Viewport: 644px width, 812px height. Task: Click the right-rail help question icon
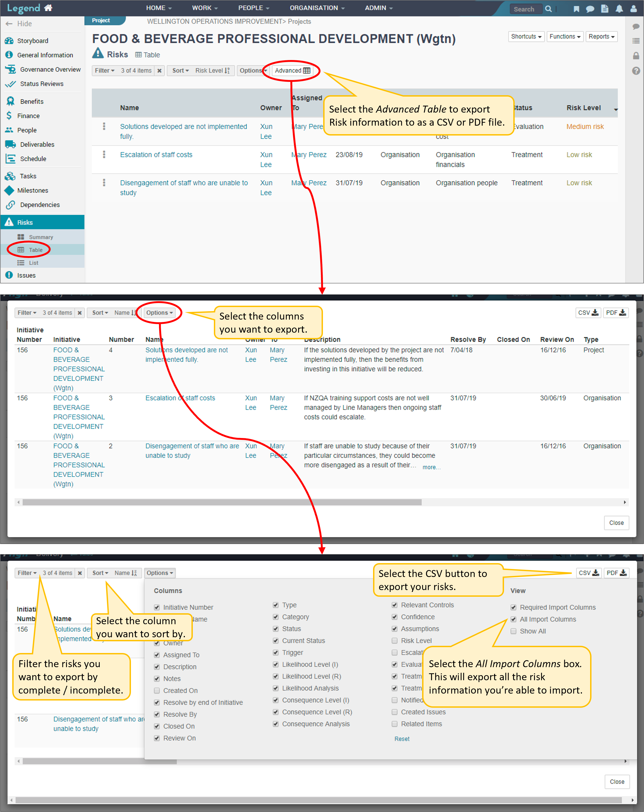tap(636, 71)
